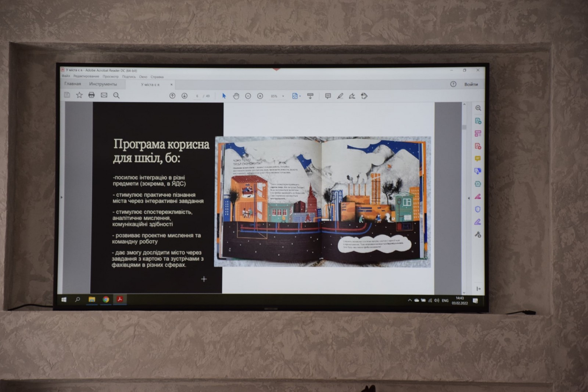588x392 pixels.
Task: Switch to the Инструменты tab
Action: coord(103,84)
